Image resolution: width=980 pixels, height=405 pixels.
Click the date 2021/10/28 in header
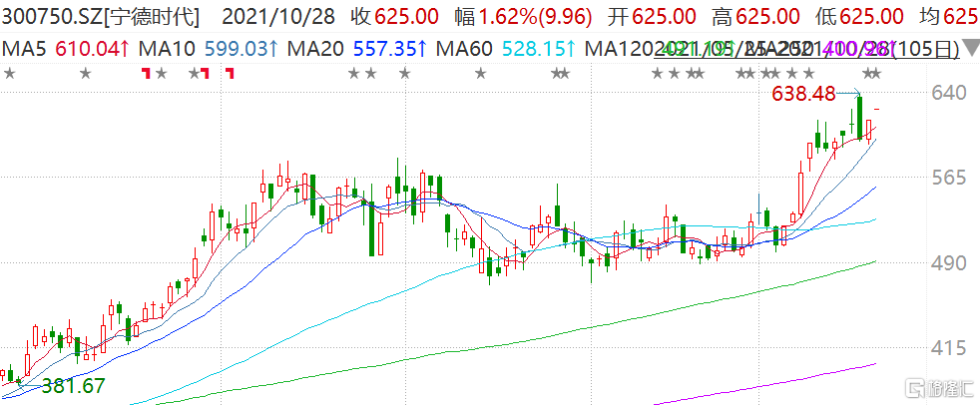278,18
